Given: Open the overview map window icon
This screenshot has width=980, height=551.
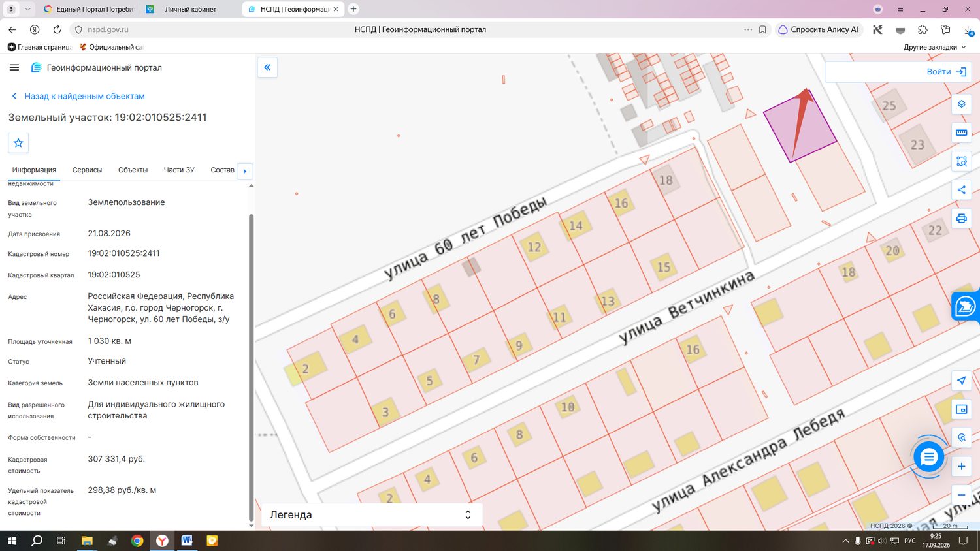Looking at the screenshot, I should [x=961, y=409].
